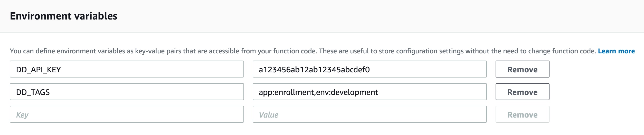Focus the app:enrollment,env:development value field
This screenshot has width=644, height=135.
coord(370,92)
